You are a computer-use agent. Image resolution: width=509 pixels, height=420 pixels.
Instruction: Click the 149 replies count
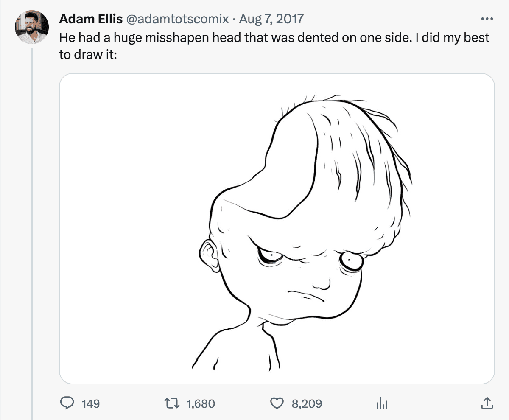tap(90, 403)
